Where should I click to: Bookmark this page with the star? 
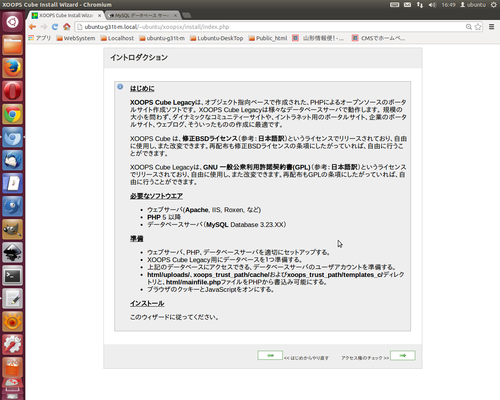478,27
